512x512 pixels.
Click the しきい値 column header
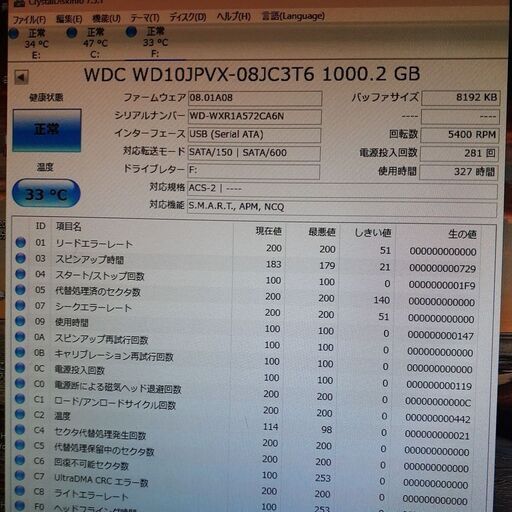373,232
